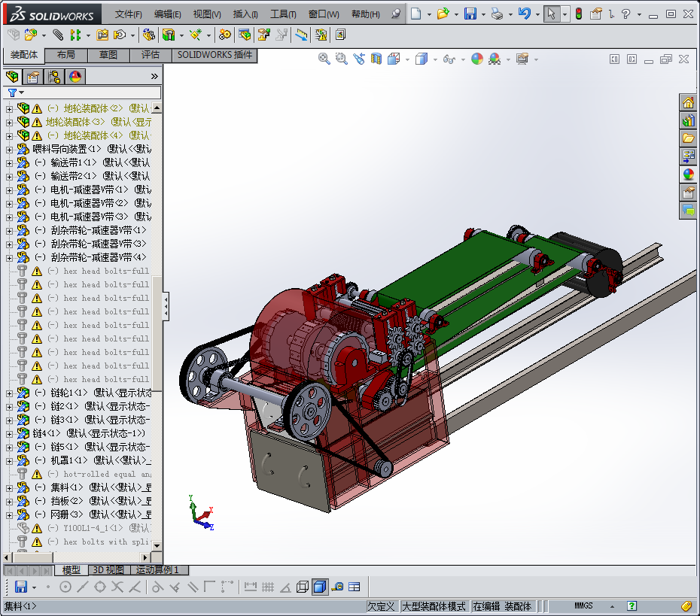Switch to the 草图 tab
This screenshot has height=616, width=700.
point(108,55)
